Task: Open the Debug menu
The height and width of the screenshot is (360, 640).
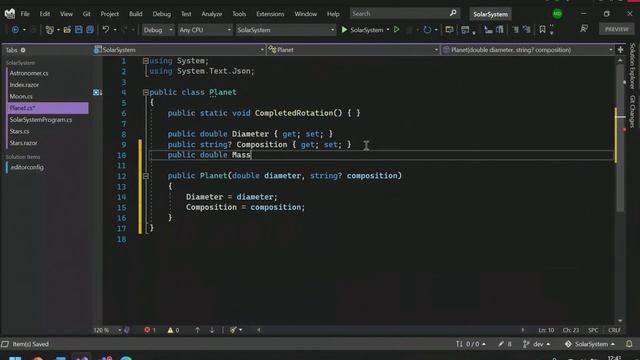Action: coord(162,14)
